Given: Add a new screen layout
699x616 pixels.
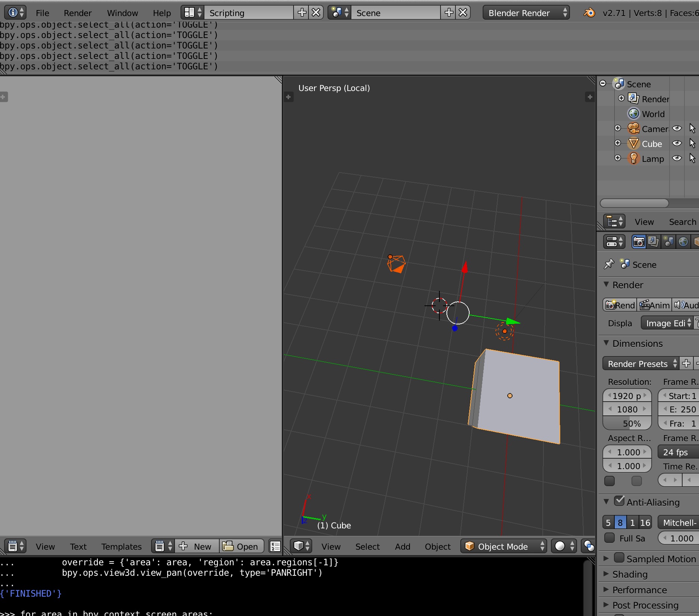Looking at the screenshot, I should pyautogui.click(x=302, y=13).
